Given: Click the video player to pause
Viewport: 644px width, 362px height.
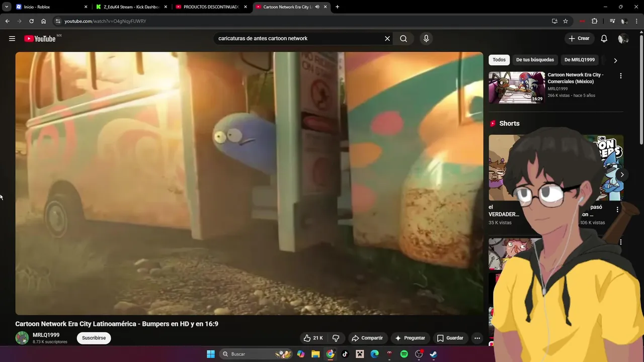Looking at the screenshot, I should click(249, 184).
